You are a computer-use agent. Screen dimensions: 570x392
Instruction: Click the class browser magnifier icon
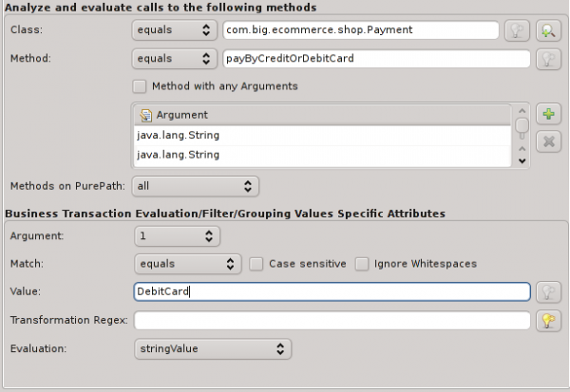click(x=548, y=30)
